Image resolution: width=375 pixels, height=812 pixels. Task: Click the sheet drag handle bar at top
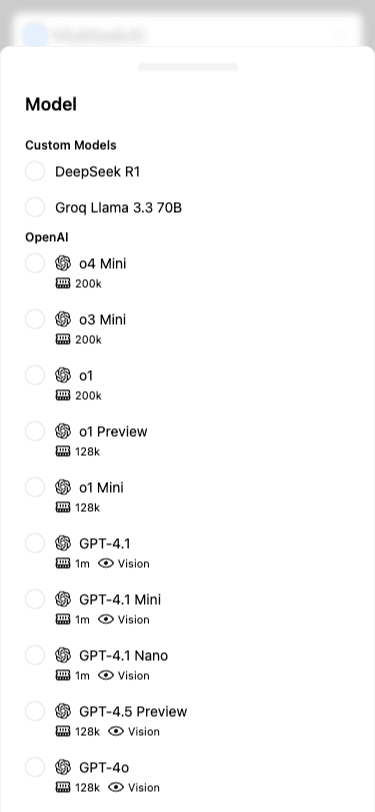(x=188, y=67)
